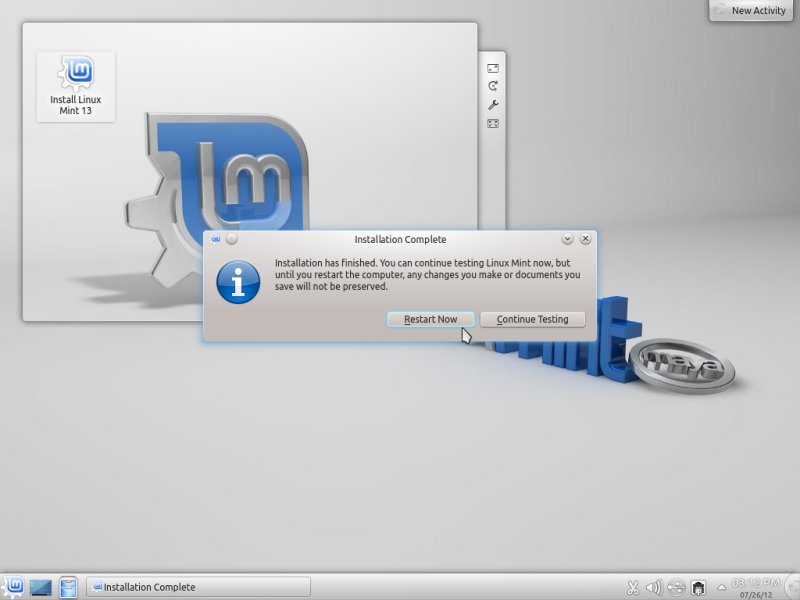This screenshot has height=600, width=800.
Task: Launch the file manager from the taskbar
Action: tap(68, 587)
